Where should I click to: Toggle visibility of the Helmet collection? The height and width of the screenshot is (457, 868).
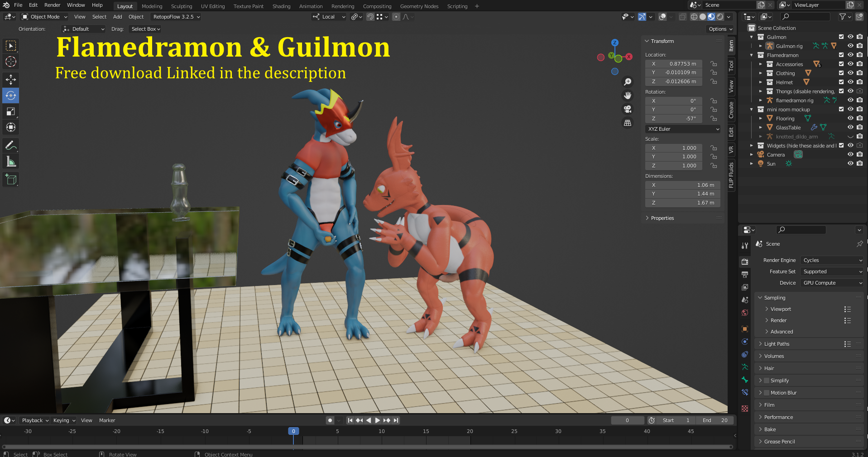click(850, 82)
